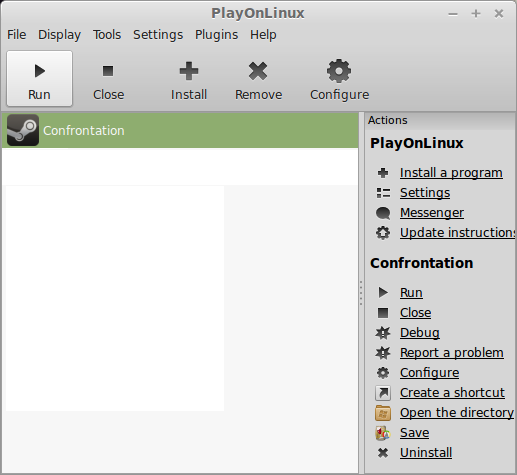Click the Install plus toolbar button
The width and height of the screenshot is (517, 475).
[189, 79]
